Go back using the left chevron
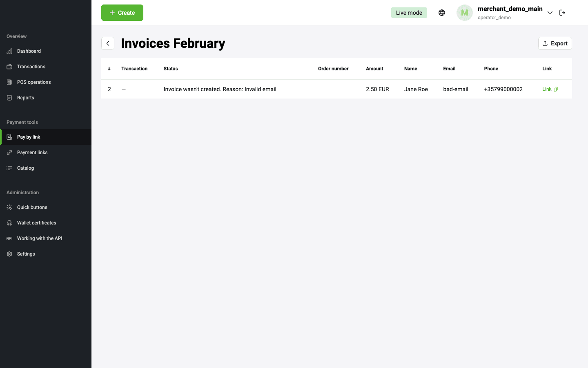Screen dimensions: 588x368 [x=108, y=43]
